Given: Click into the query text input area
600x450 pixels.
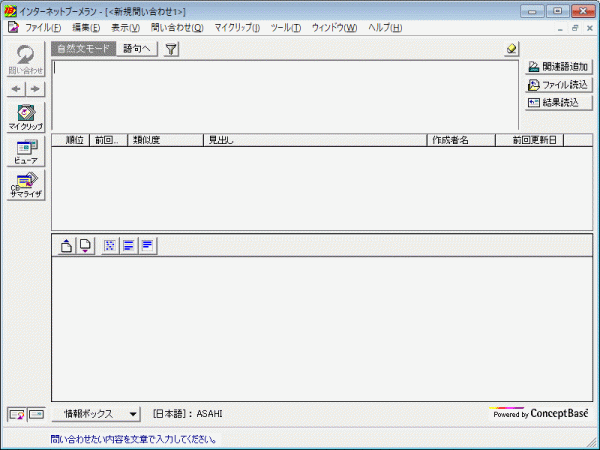Looking at the screenshot, I should 285,95.
